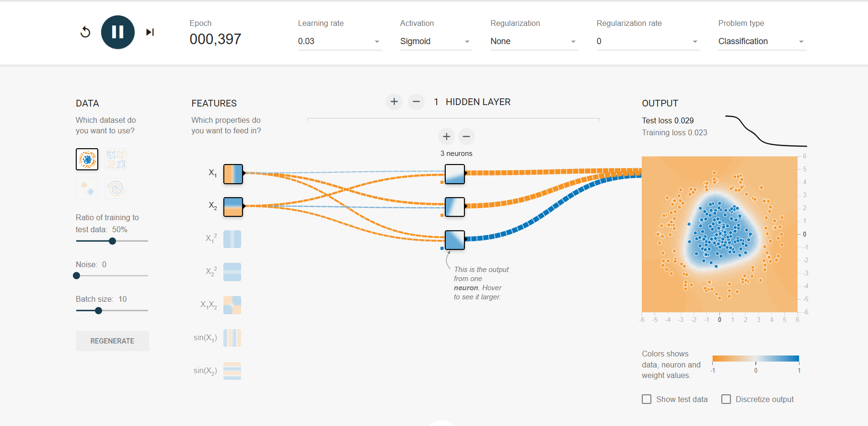Toggle the X1 input feature
This screenshot has width=868, height=426.
coord(233,174)
